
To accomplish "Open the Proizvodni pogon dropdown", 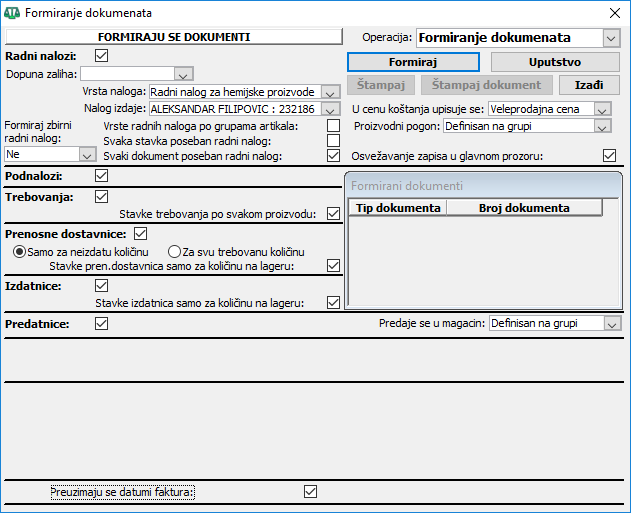I will click(602, 126).
